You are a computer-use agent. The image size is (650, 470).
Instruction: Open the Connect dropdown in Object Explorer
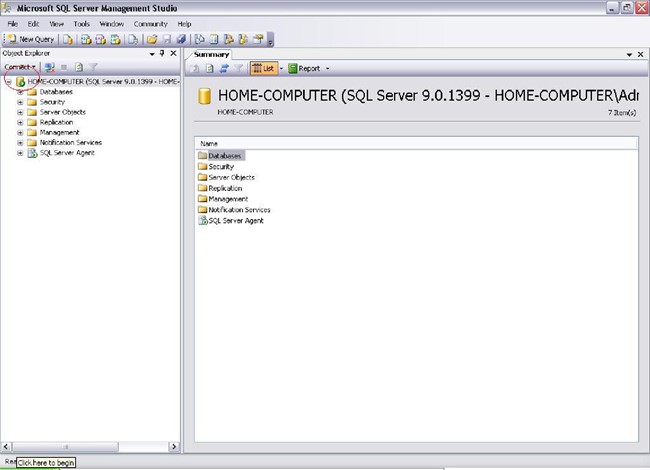pos(19,67)
